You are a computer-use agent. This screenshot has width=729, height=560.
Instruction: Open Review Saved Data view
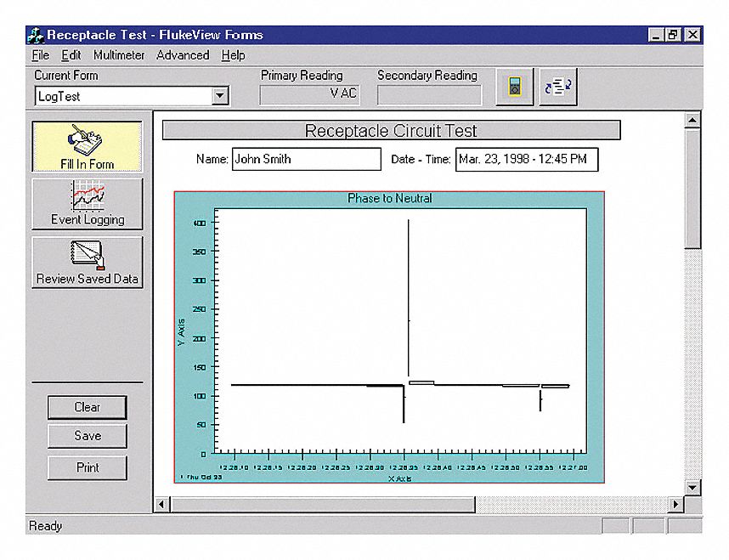point(88,263)
